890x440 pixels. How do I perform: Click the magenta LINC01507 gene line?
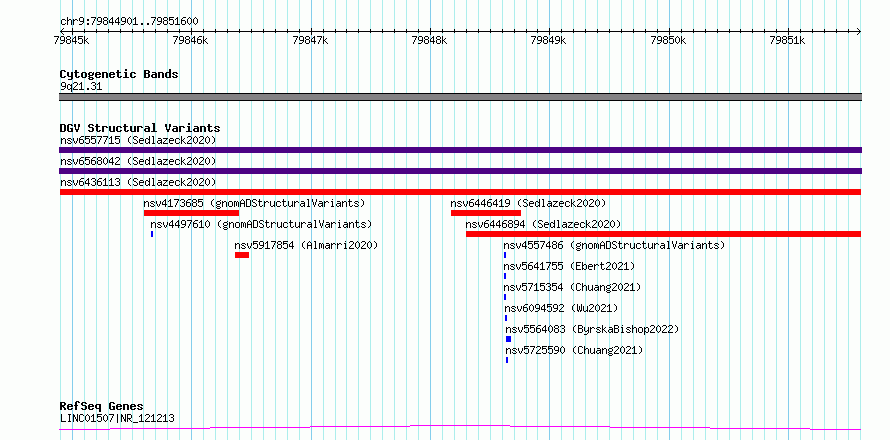coord(460,427)
